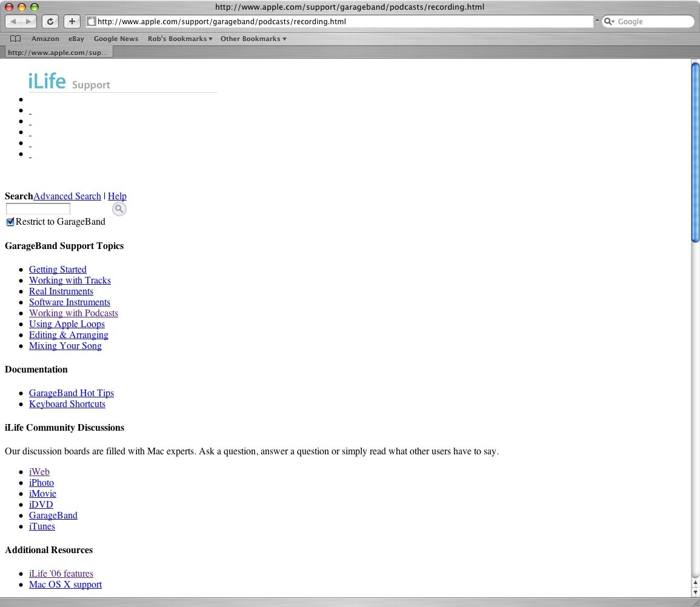Open Mac OS X support link
The width and height of the screenshot is (700, 607).
tap(65, 584)
